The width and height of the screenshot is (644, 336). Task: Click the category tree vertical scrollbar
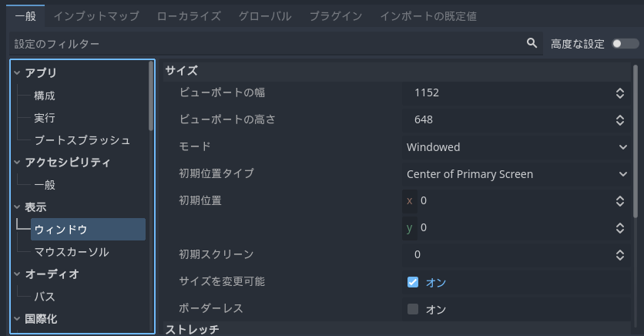(x=151, y=96)
